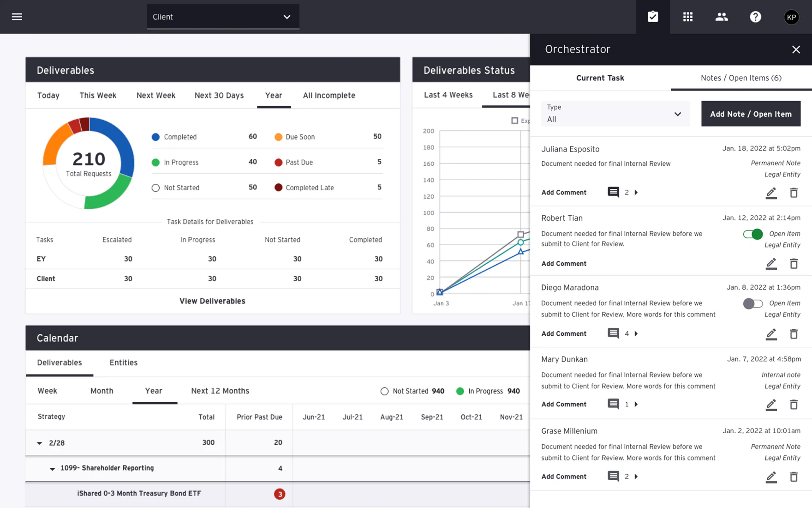Switch to Last 4 Weeks status tab
The height and width of the screenshot is (508, 812).
[x=448, y=95]
